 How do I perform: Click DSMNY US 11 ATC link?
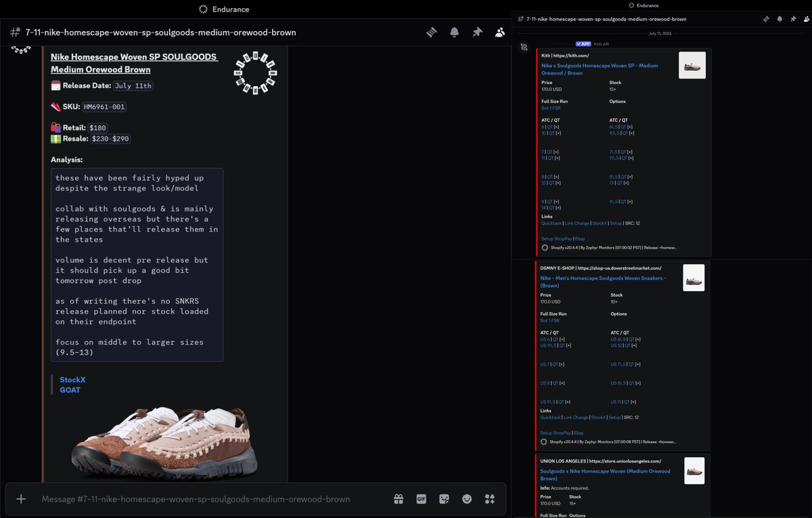614,402
